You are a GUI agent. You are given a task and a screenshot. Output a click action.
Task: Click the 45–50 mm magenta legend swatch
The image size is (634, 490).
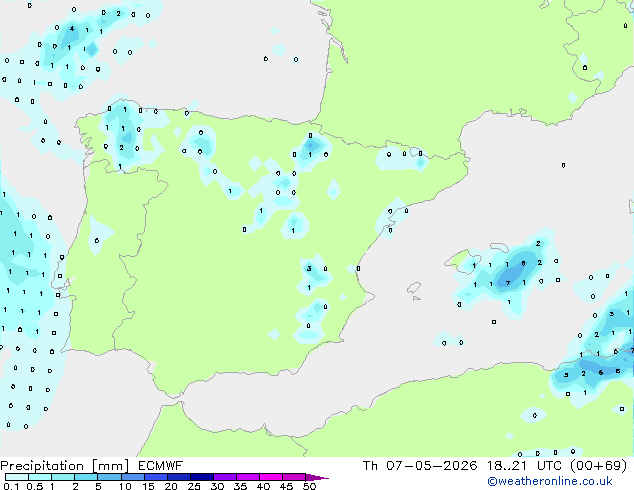(x=294, y=477)
